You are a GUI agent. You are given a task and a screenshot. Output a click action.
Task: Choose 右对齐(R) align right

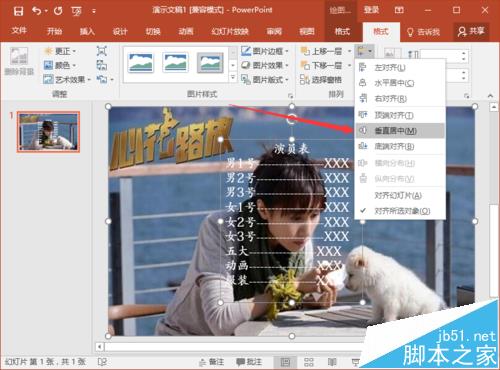(x=400, y=99)
